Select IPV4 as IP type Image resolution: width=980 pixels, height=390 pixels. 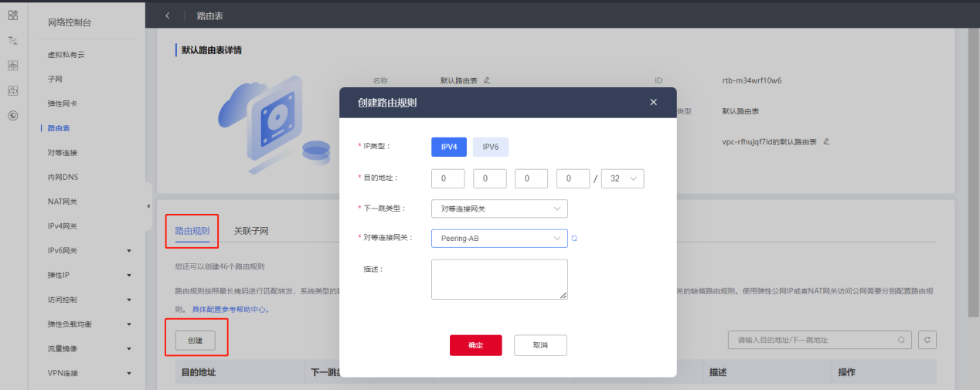[449, 147]
